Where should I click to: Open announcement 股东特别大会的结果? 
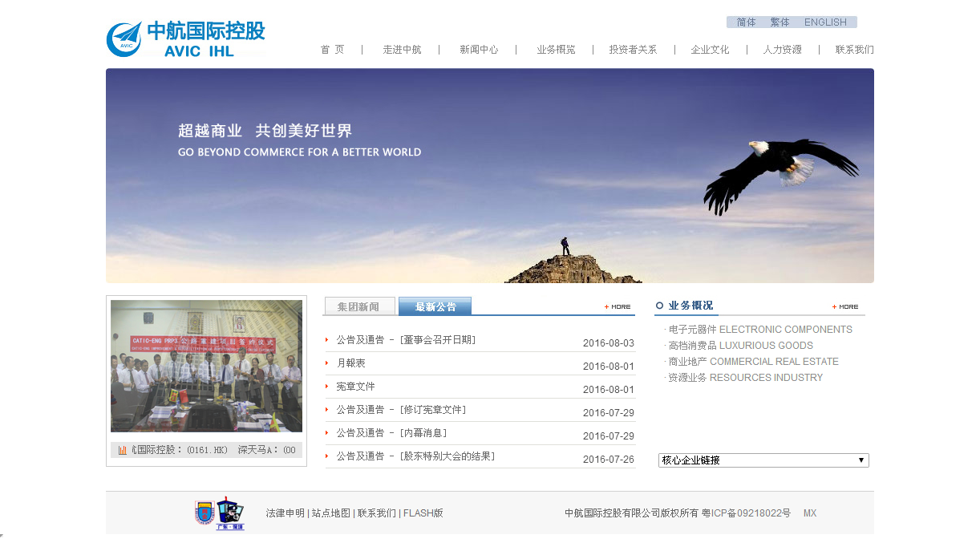point(415,456)
